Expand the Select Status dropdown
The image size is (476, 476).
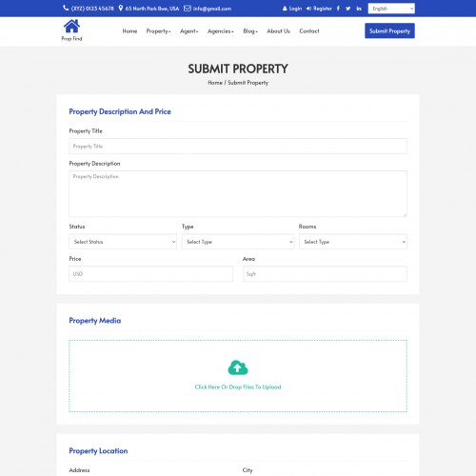coord(123,242)
